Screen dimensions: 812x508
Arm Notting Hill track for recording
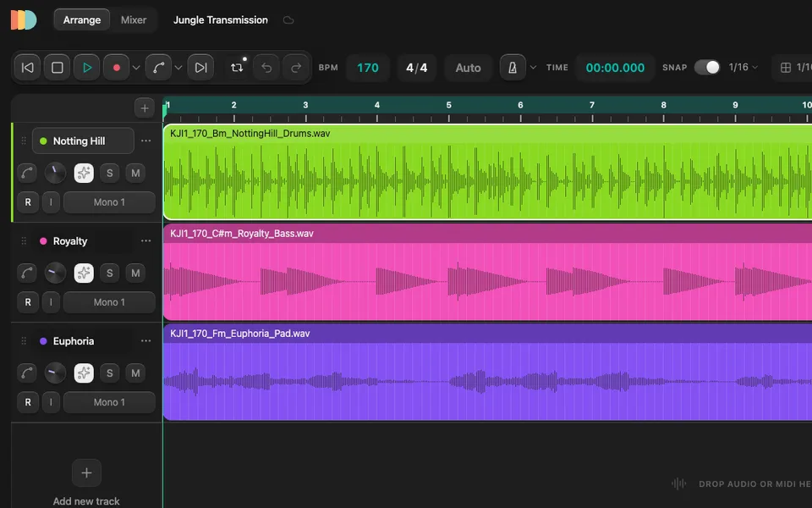pyautogui.click(x=28, y=202)
